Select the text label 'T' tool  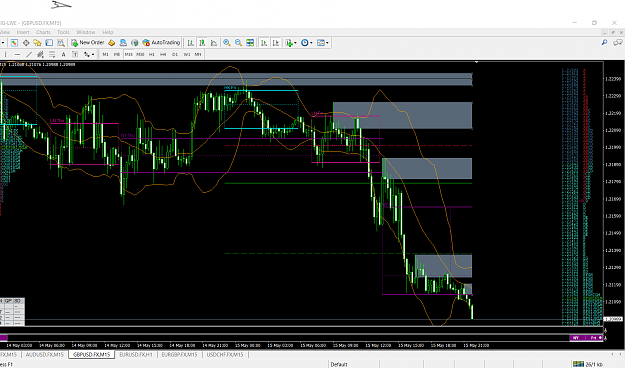click(x=75, y=54)
